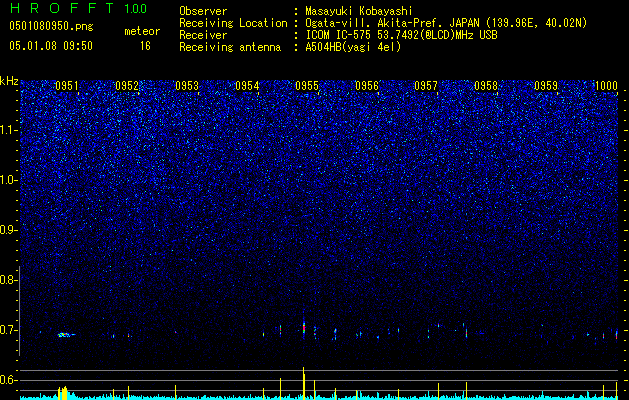Click the 0954 time marker
The image size is (629, 400).
pyautogui.click(x=247, y=86)
